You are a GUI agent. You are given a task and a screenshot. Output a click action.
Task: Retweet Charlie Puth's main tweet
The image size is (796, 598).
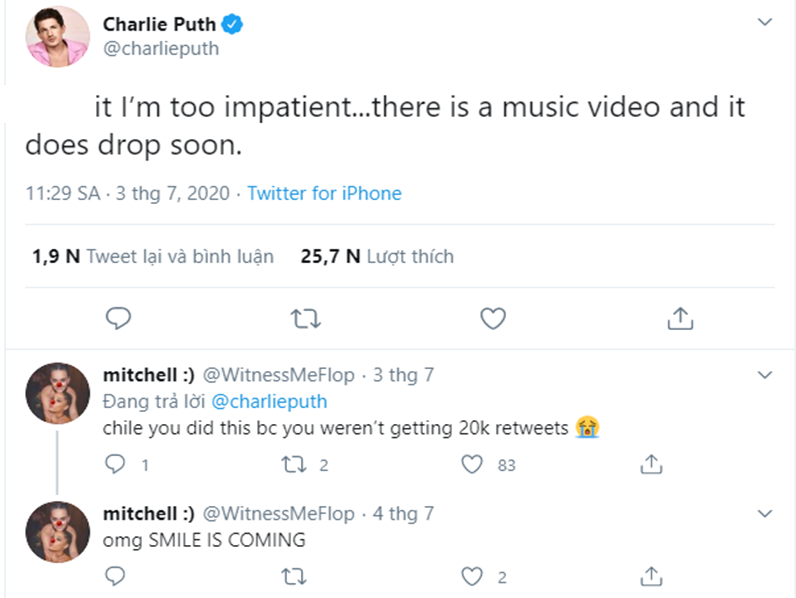pos(299,319)
